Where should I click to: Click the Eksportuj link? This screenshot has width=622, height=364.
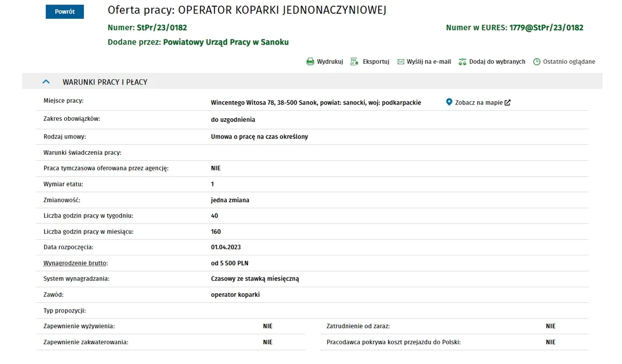[x=376, y=62]
